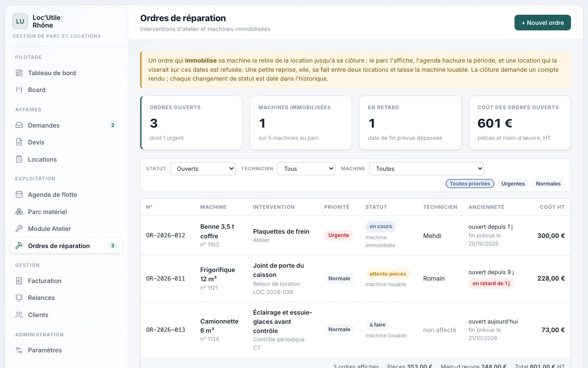Go to Tableau de bord menu item
The height and width of the screenshot is (368, 588).
[x=66, y=73]
